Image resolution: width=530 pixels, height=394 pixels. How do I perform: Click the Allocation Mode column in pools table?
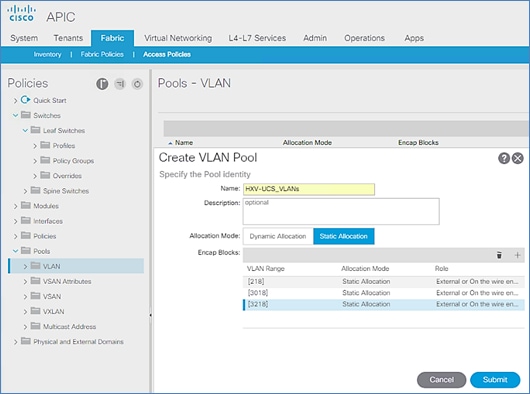(307, 143)
